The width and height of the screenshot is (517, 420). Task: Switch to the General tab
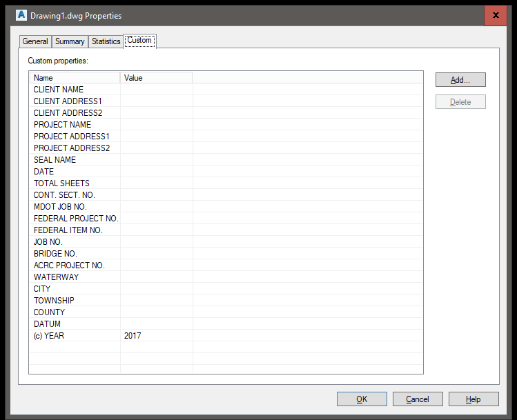tap(35, 41)
